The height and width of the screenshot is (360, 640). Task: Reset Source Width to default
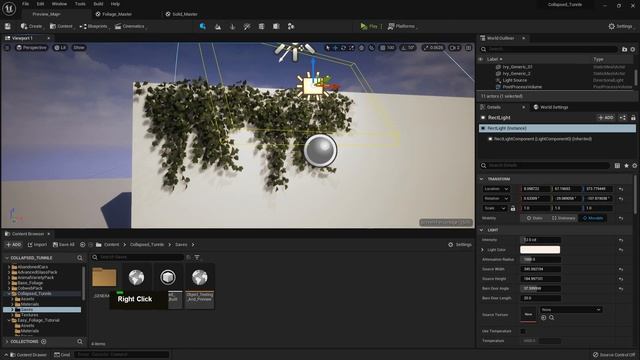(621, 269)
